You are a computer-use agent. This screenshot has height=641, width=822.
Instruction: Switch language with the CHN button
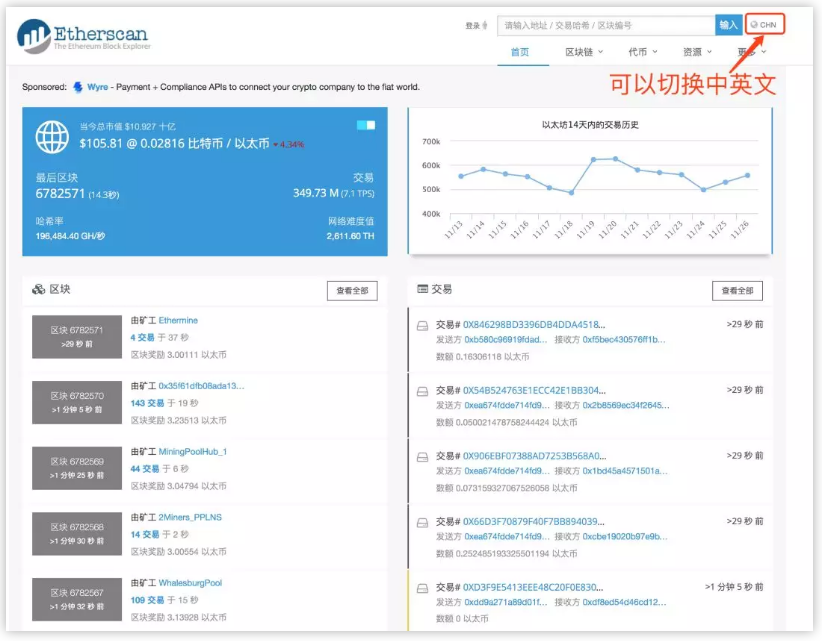click(764, 25)
